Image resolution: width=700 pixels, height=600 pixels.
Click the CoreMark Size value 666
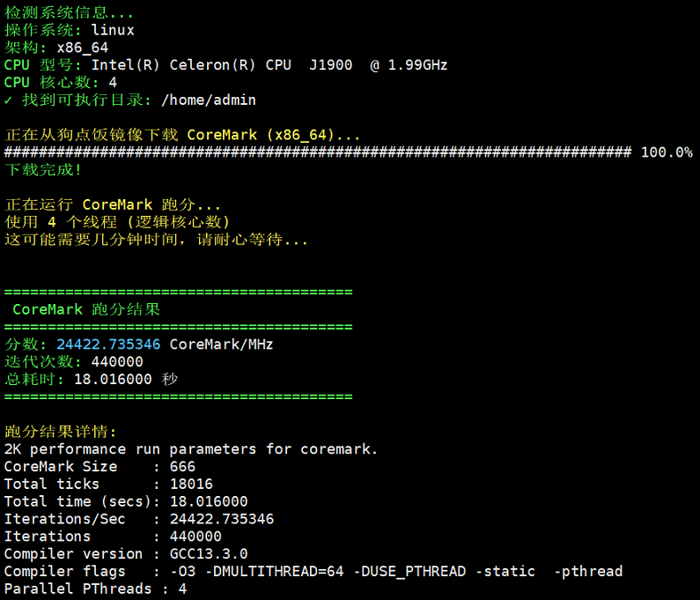(x=182, y=467)
